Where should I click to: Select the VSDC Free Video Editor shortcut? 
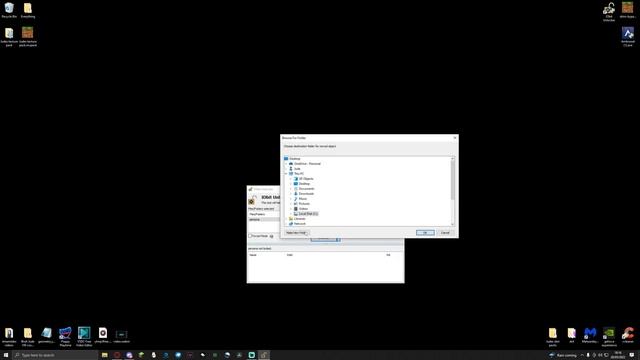[x=84, y=336]
